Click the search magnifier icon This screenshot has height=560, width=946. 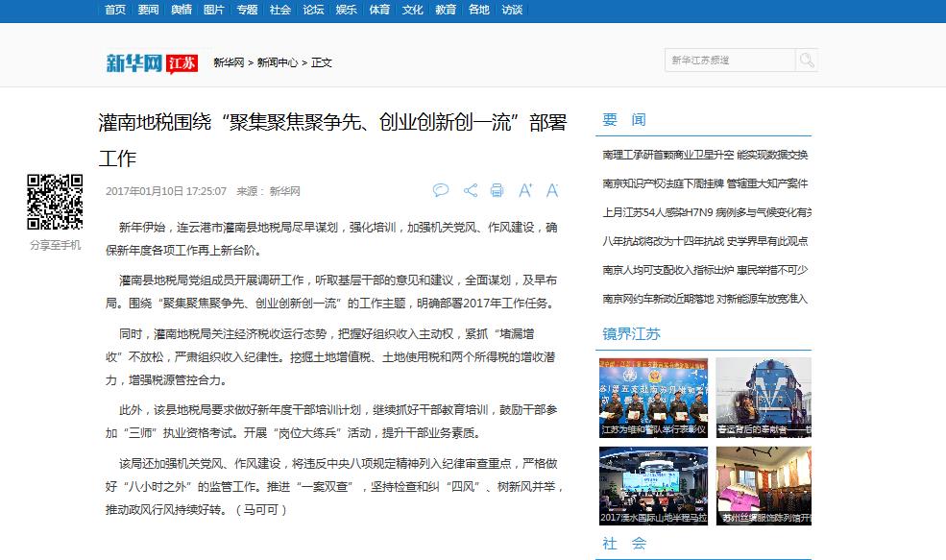805,60
